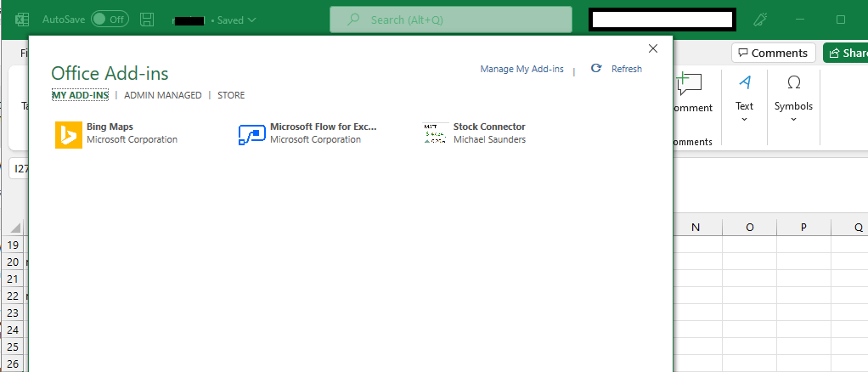Viewport: 868px width, 372px height.
Task: Switch to MY ADD-INS tab
Action: 81,95
